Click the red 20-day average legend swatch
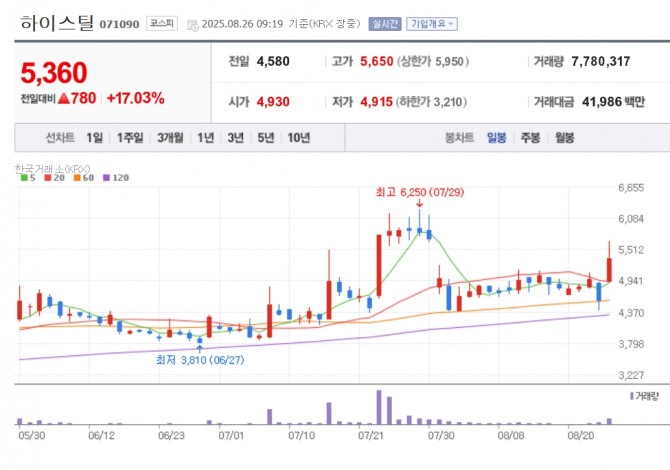The height and width of the screenshot is (470, 670). pos(48,177)
